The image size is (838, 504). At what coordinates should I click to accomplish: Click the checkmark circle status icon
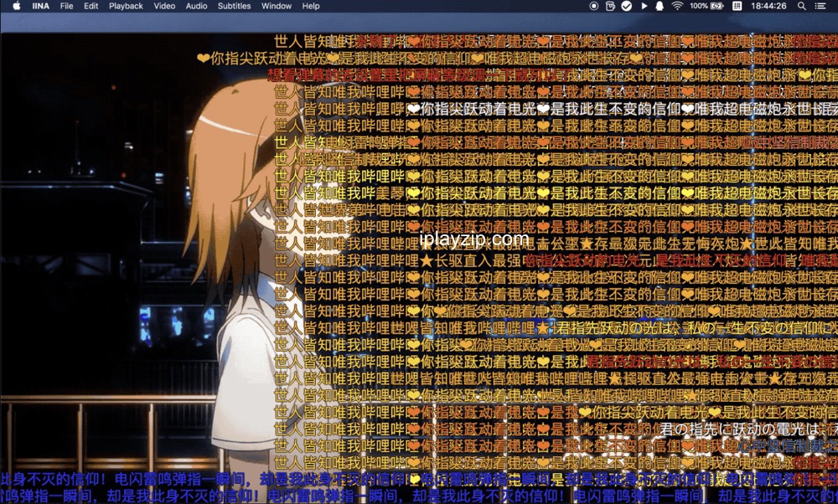tap(627, 6)
